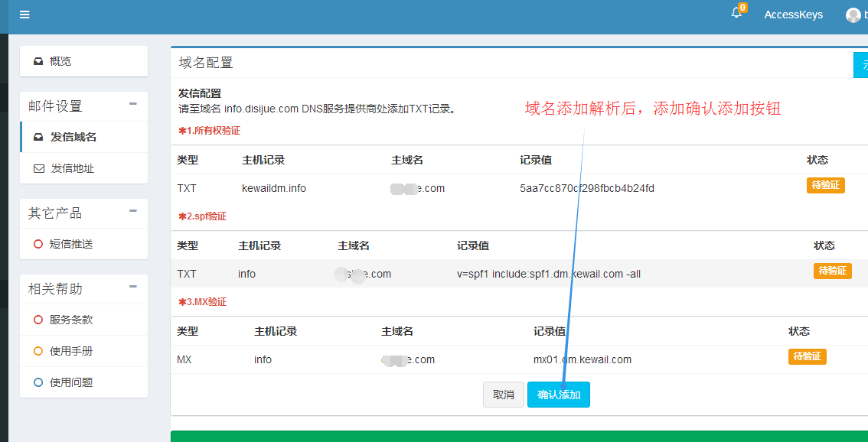This screenshot has width=868, height=442.
Task: Click the 概览 inbox icon
Action: click(38, 61)
